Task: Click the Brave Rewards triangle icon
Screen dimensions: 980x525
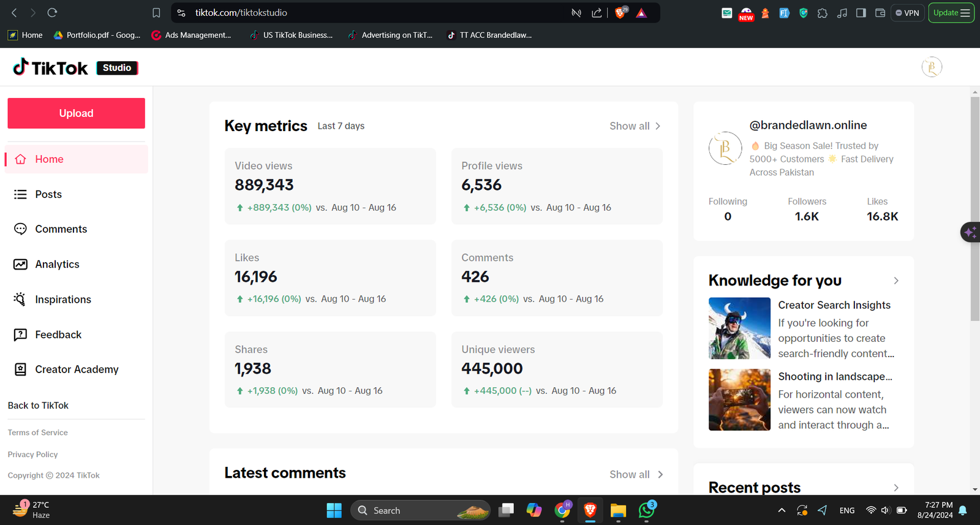Action: [641, 13]
